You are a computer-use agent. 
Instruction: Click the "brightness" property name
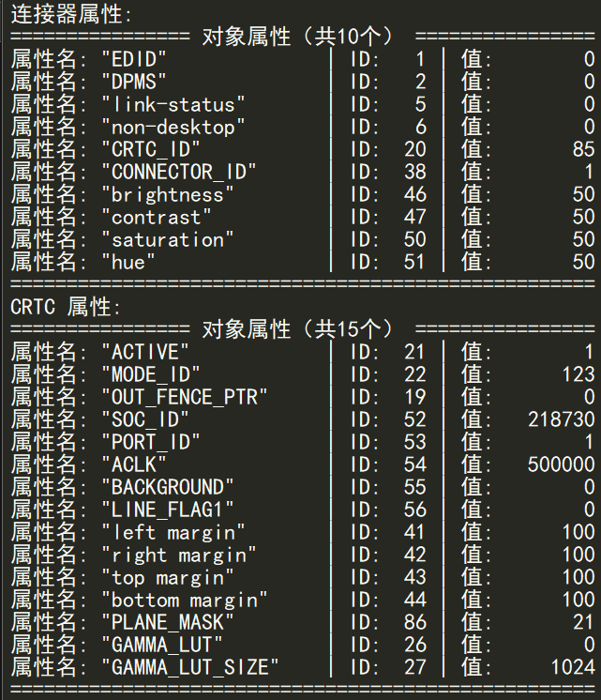click(x=168, y=194)
